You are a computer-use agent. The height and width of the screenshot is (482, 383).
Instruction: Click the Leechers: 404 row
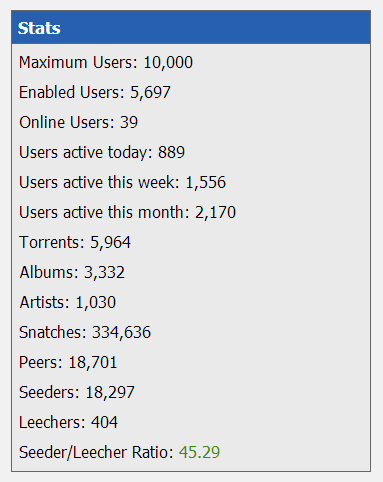click(x=68, y=422)
